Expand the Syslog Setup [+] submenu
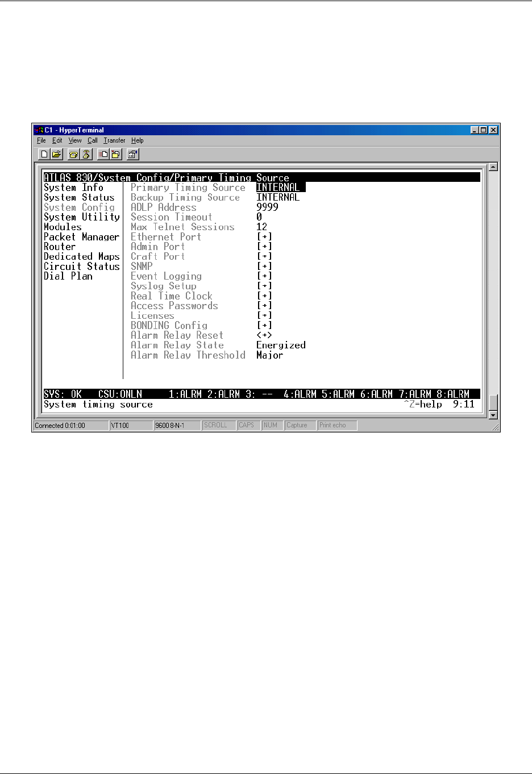 tap(264, 286)
